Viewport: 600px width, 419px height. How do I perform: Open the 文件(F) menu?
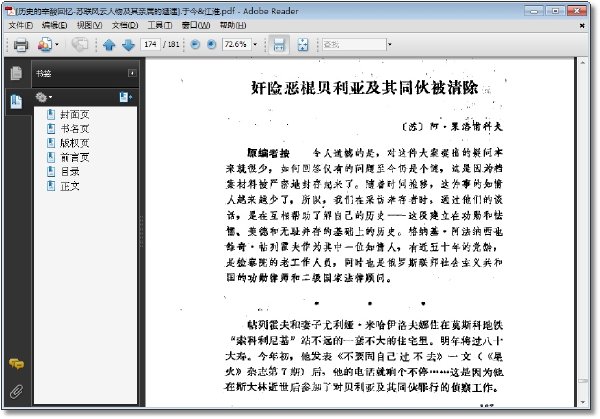[21, 25]
